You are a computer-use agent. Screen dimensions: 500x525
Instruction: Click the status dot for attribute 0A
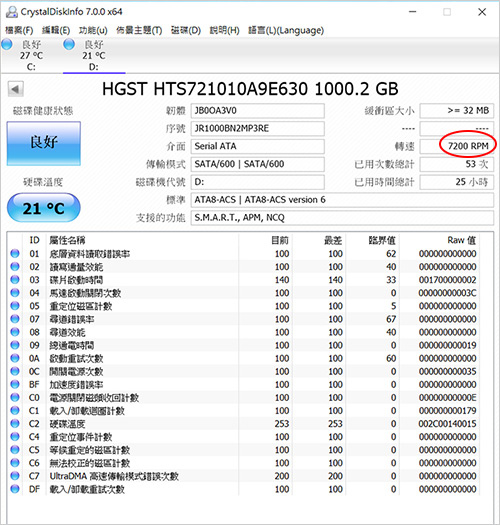click(x=15, y=358)
